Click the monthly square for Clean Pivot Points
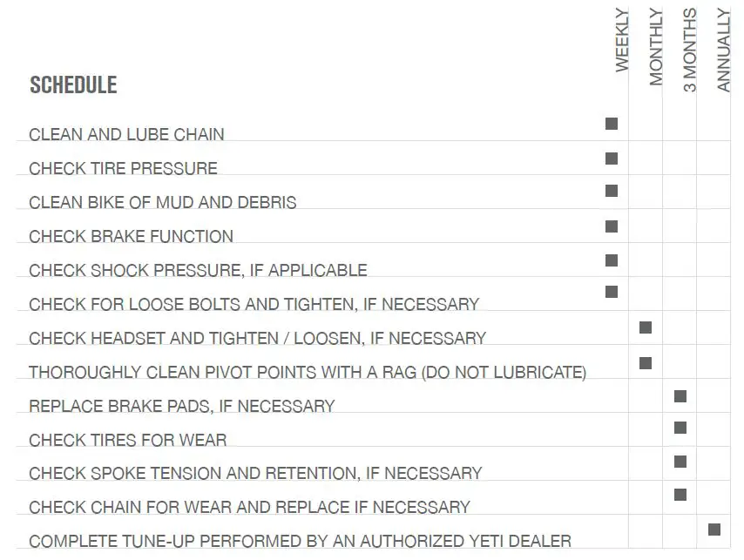 coord(646,362)
